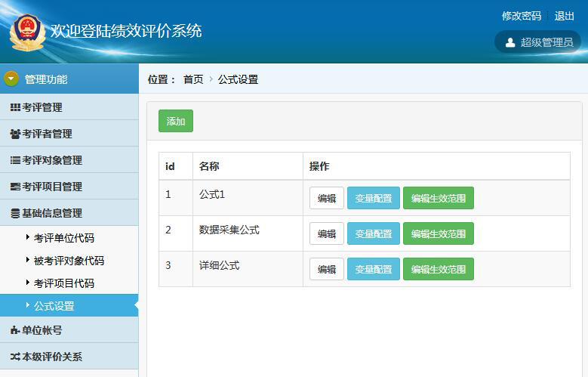The image size is (588, 377).
Task: Open the 考评项目代码 submenu item
Action: click(63, 283)
